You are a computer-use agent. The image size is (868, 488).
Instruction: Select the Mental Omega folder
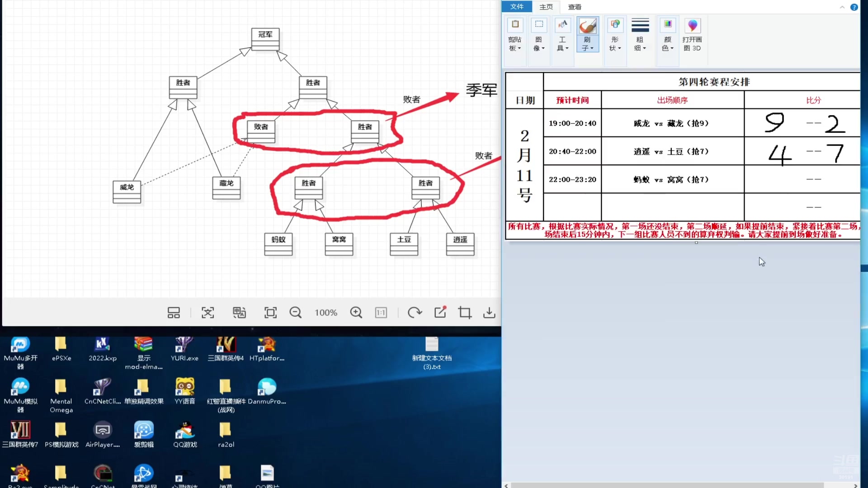tap(61, 395)
